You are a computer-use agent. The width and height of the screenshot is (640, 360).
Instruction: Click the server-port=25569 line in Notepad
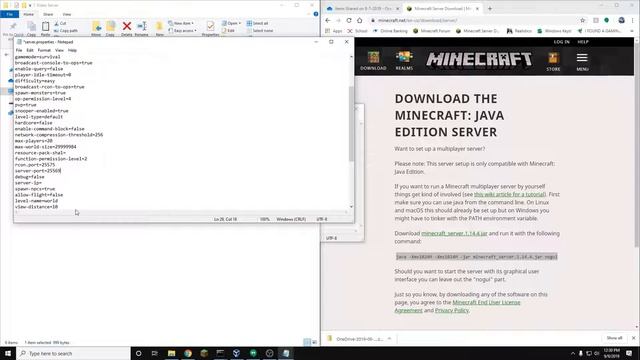click(x=38, y=171)
